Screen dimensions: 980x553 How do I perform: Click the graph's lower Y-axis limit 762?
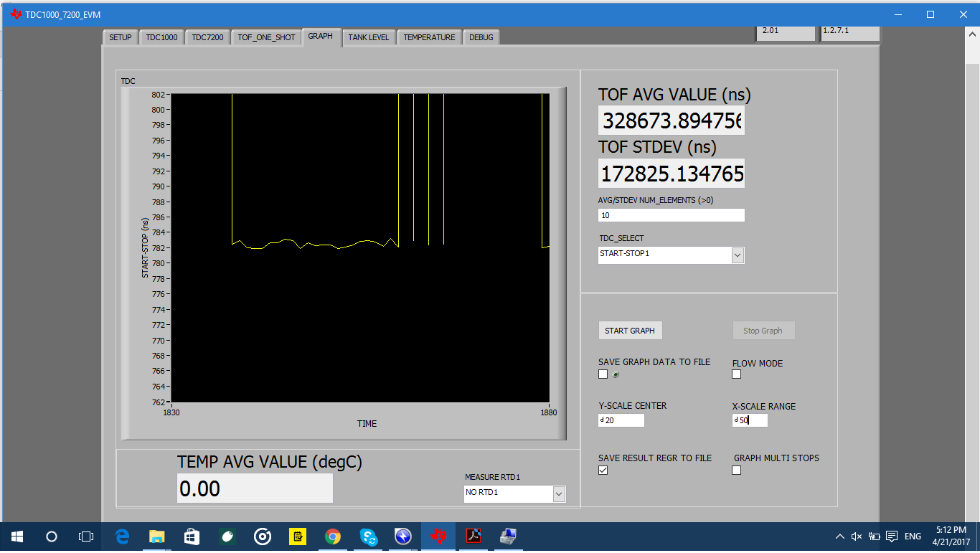[x=159, y=402]
